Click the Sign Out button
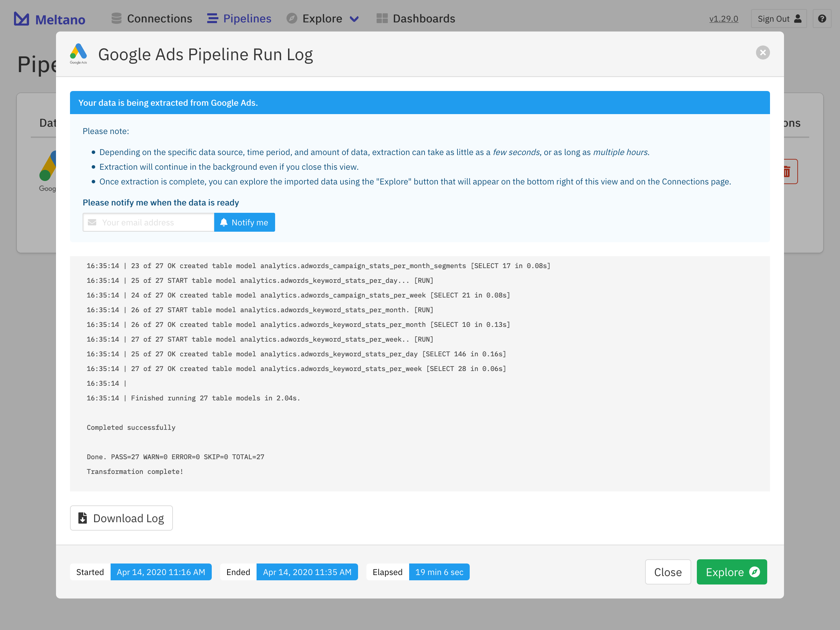Image resolution: width=840 pixels, height=630 pixels. pos(779,19)
